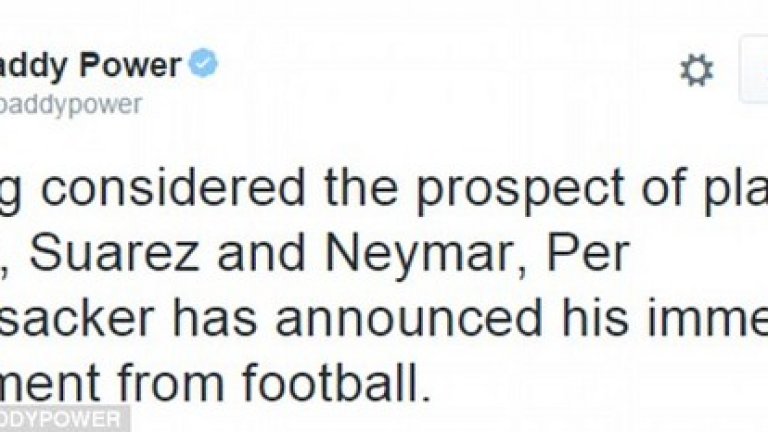The width and height of the screenshot is (768, 432).
Task: Click the blue verified badge
Action: click(204, 66)
